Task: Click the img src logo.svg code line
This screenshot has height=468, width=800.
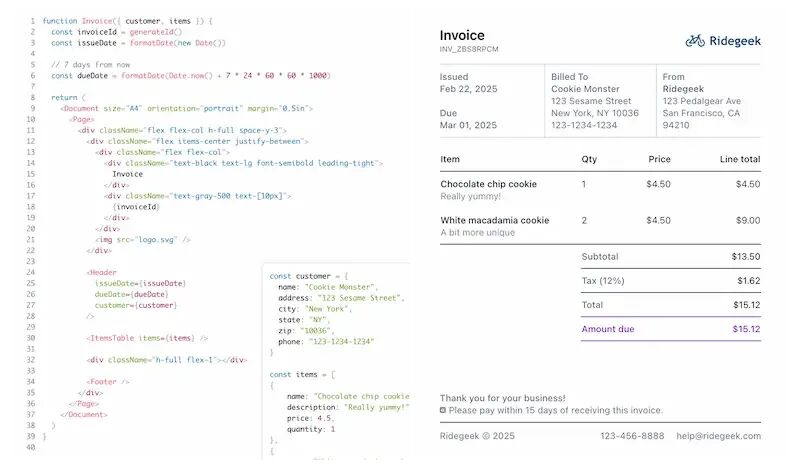Action: [143, 240]
